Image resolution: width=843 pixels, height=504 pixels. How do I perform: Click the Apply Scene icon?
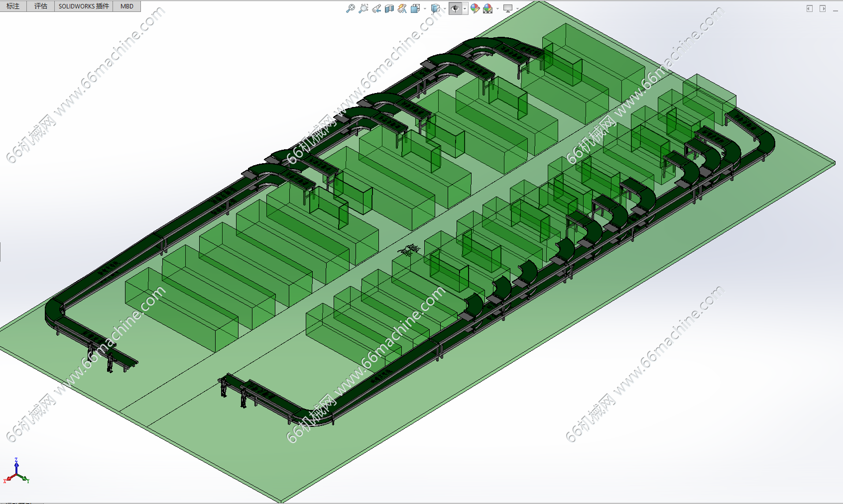click(488, 8)
